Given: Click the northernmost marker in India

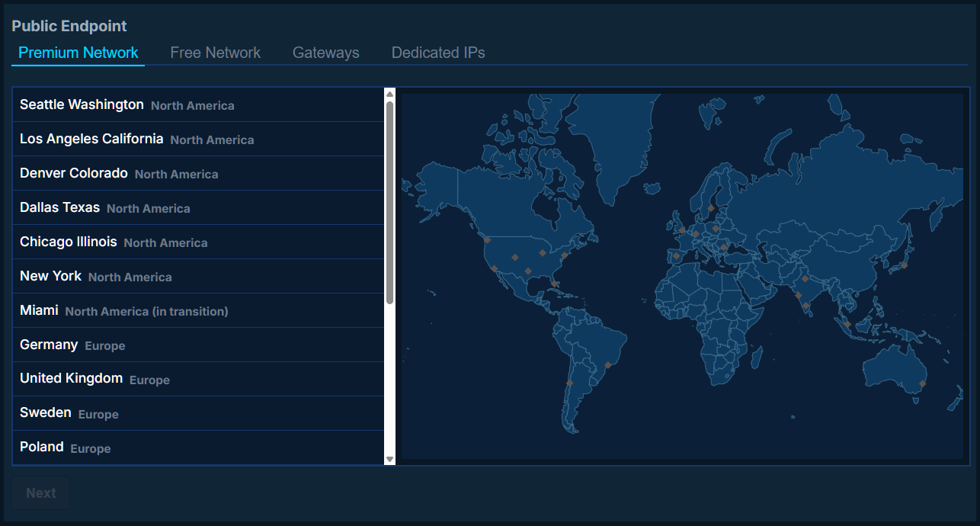Looking at the screenshot, I should pos(805,278).
